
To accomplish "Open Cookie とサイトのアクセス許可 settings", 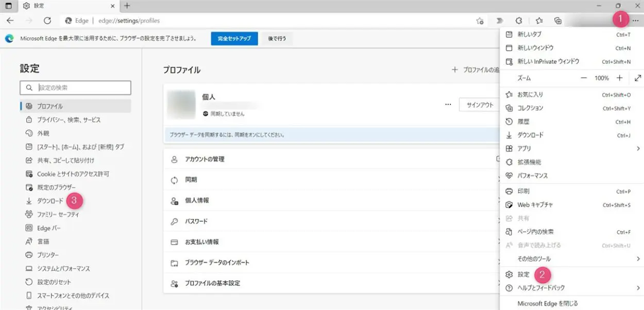I will pos(75,174).
